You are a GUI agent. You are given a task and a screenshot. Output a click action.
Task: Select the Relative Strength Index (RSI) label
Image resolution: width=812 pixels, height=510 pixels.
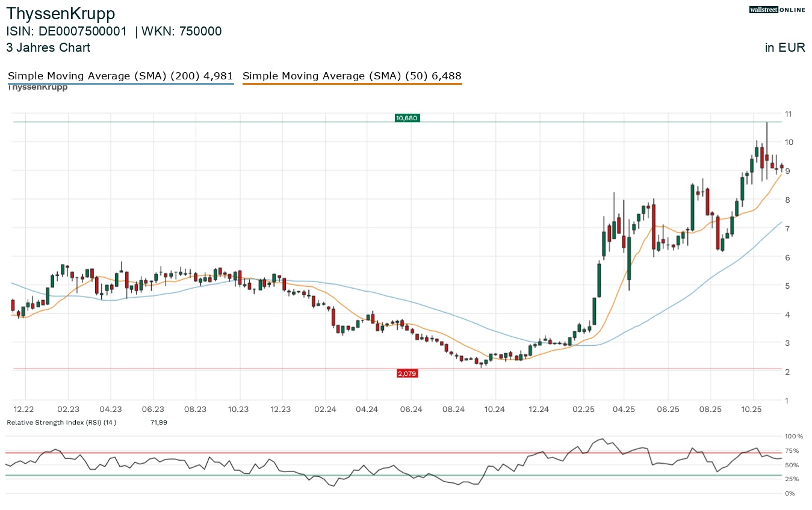(x=61, y=422)
